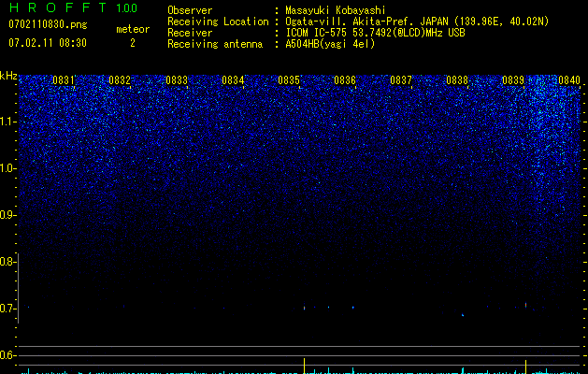The height and width of the screenshot is (374, 588).
Task: Click the kHz axis unit label
Action: [x=8, y=76]
